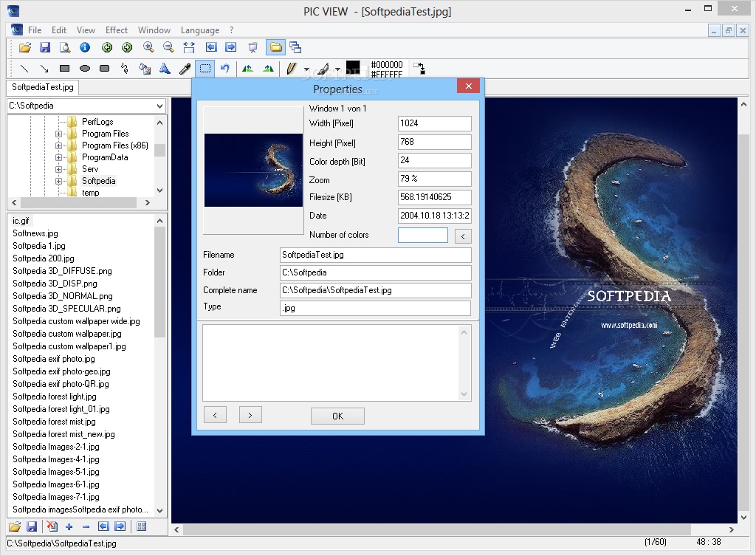Open the File menu
This screenshot has width=756, height=556.
click(x=35, y=30)
